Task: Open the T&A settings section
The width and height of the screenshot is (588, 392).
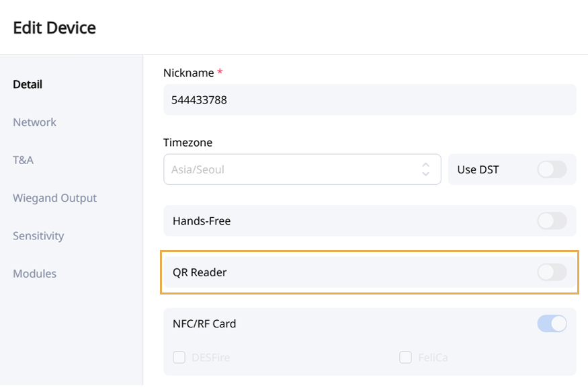Action: pyautogui.click(x=23, y=160)
